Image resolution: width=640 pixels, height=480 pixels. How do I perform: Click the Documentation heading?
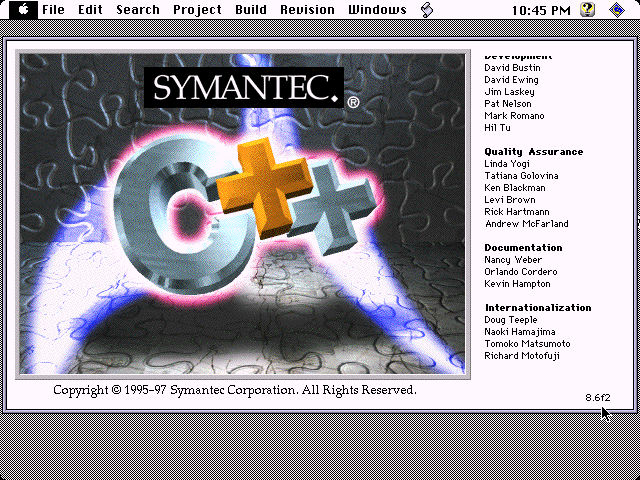(523, 248)
